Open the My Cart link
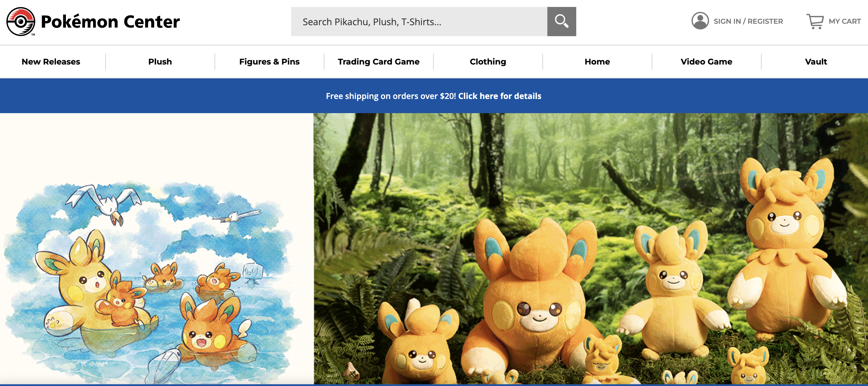This screenshot has width=868, height=386. point(844,21)
